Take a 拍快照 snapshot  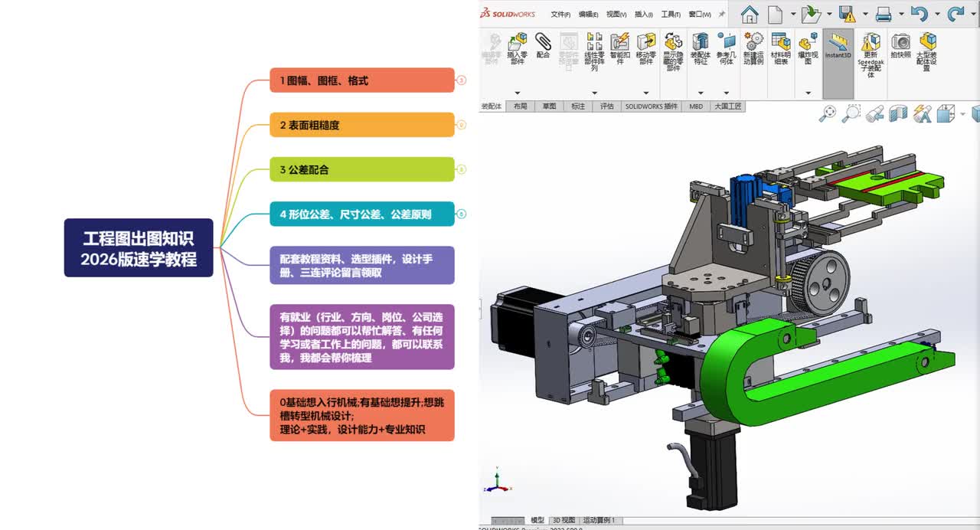901,45
